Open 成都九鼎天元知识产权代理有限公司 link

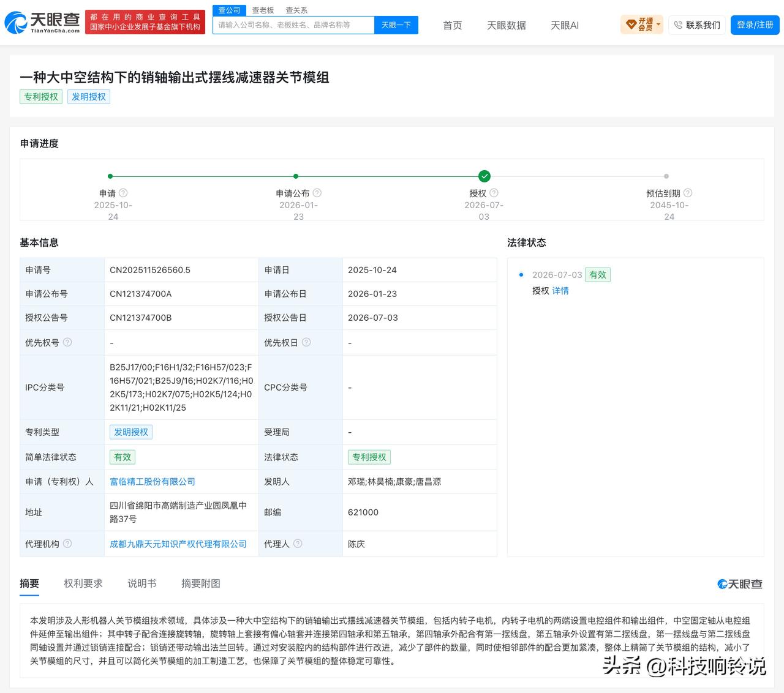pyautogui.click(x=178, y=544)
